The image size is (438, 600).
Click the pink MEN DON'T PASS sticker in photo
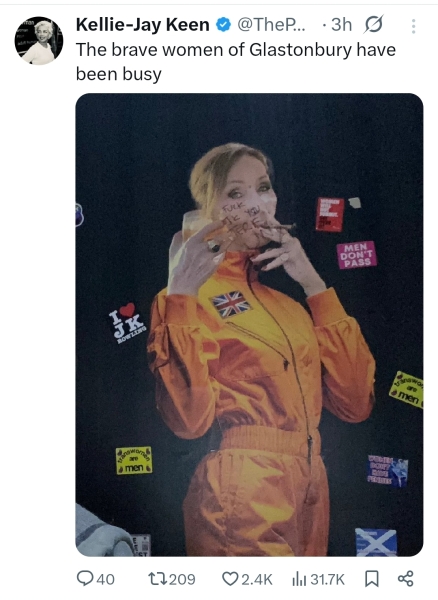click(357, 254)
